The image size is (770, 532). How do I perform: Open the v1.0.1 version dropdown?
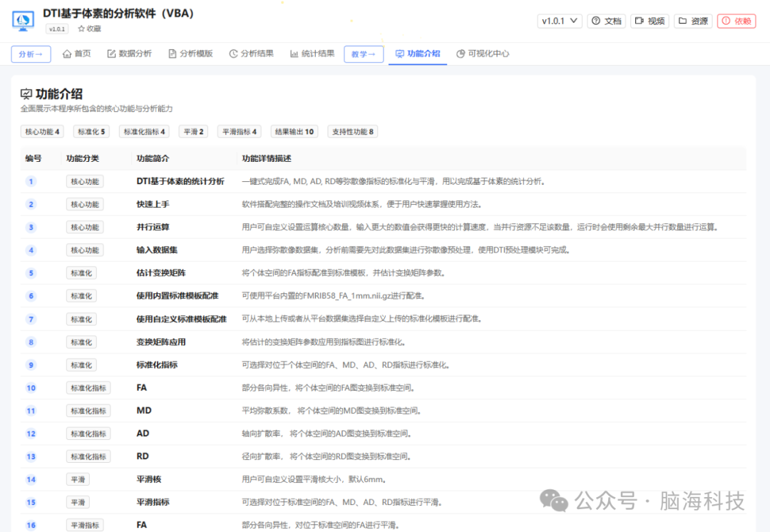(x=560, y=21)
